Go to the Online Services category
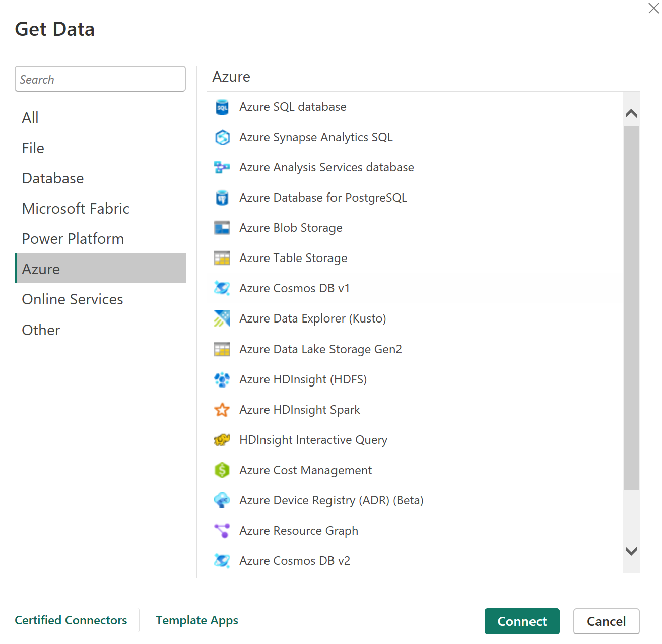The height and width of the screenshot is (644, 662). (100, 299)
